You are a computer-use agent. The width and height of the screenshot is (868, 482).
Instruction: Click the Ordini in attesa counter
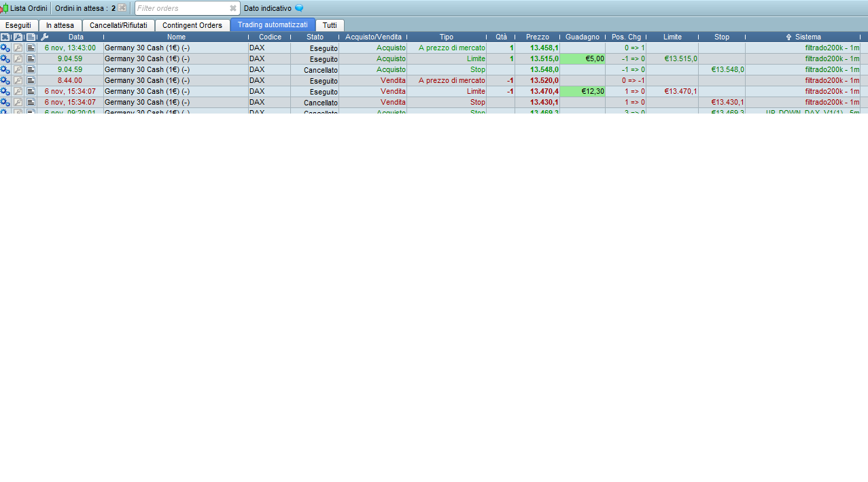click(x=85, y=8)
